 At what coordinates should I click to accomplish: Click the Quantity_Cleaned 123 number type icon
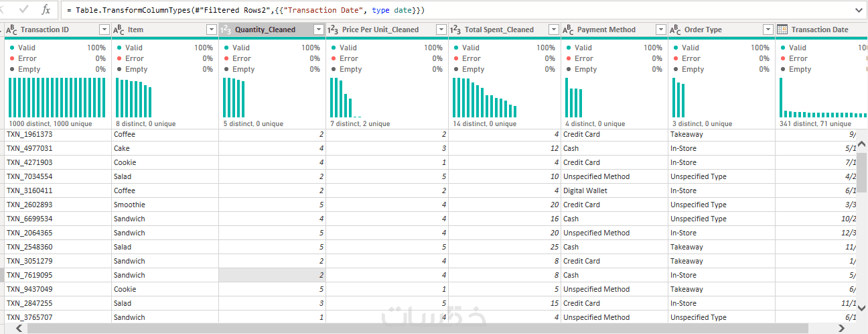226,30
